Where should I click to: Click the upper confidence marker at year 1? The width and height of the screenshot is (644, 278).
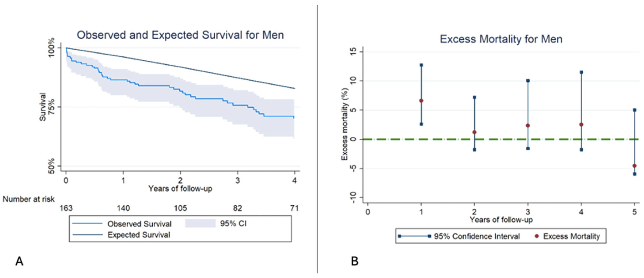tap(421, 65)
